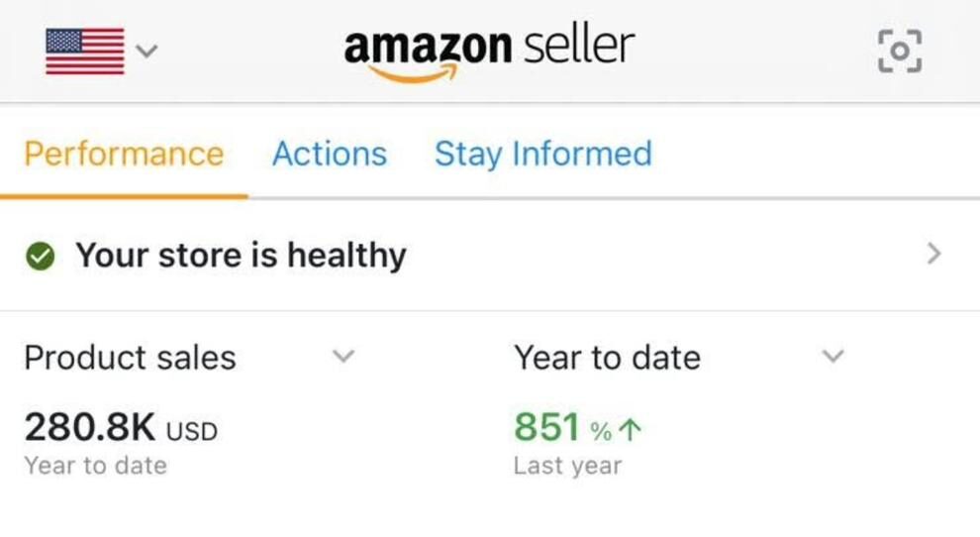Expand the marketplace chevron beside the flag
Screen dimensions: 980x537
[x=147, y=50]
